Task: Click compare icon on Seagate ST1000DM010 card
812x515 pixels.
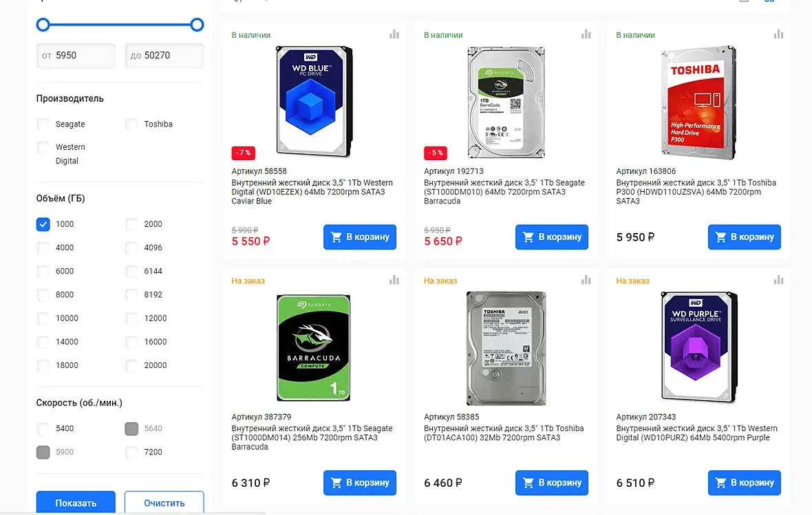Action: pyautogui.click(x=586, y=34)
